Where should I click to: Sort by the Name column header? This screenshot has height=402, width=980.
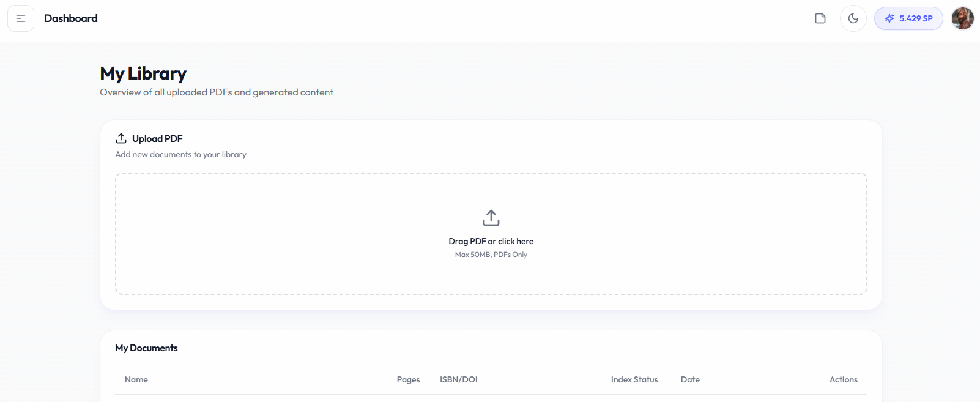tap(136, 379)
